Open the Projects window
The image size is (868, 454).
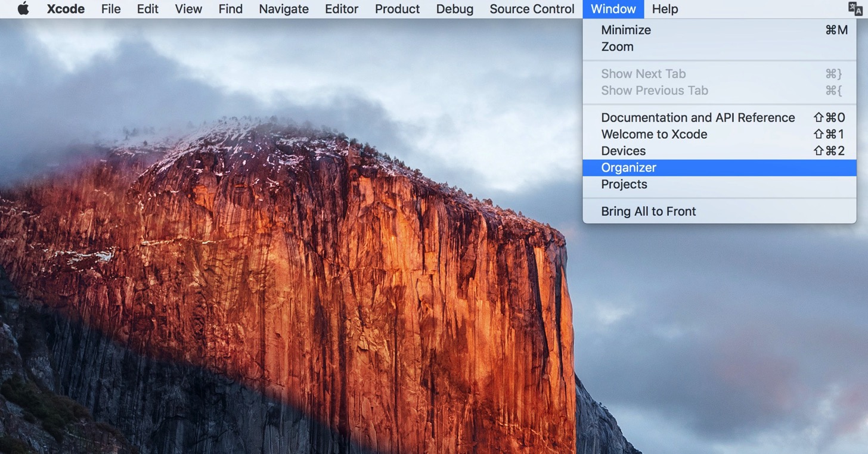pos(720,184)
